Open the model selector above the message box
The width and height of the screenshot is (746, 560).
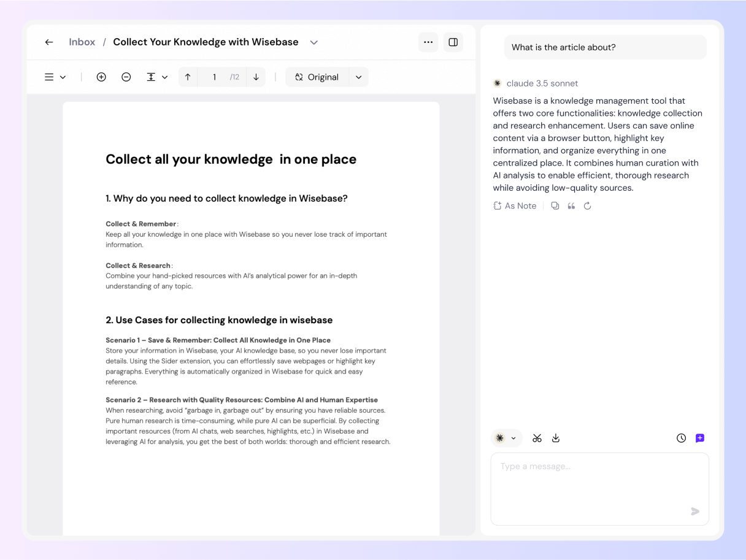[x=507, y=438]
